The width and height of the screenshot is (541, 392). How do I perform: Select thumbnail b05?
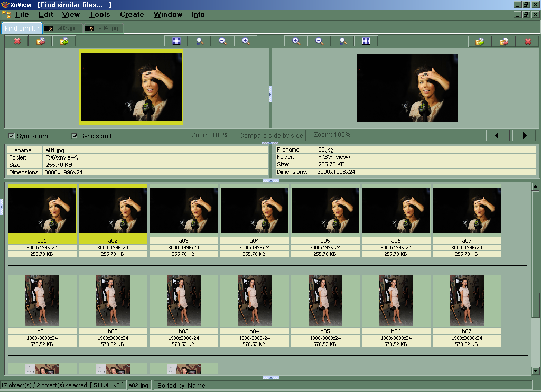325,311
